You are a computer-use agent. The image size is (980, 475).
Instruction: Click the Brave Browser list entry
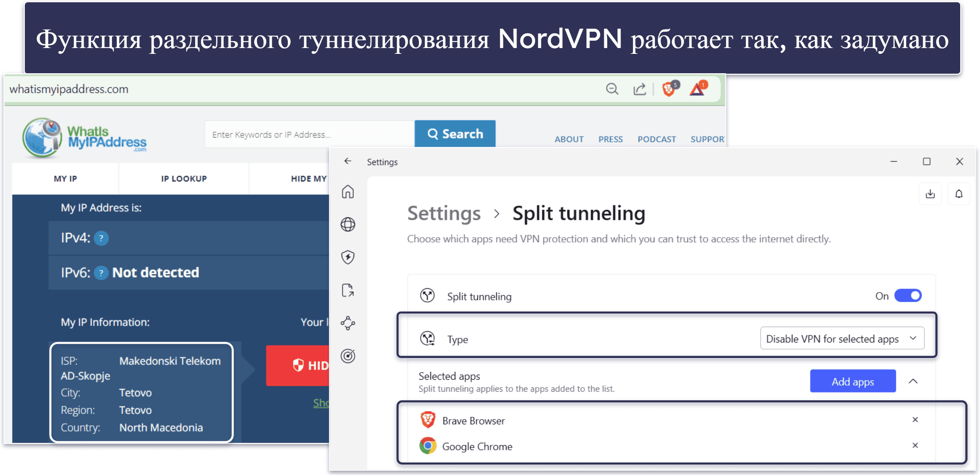click(671, 420)
